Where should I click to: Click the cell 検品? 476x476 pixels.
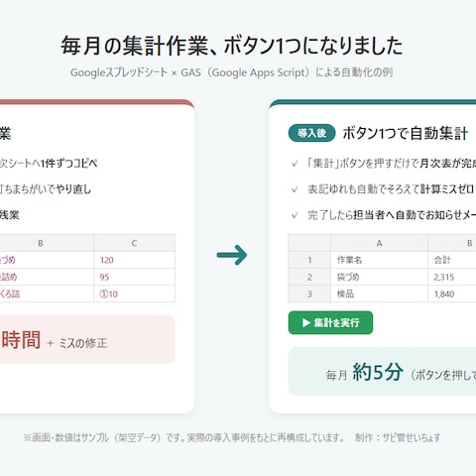pos(379,294)
